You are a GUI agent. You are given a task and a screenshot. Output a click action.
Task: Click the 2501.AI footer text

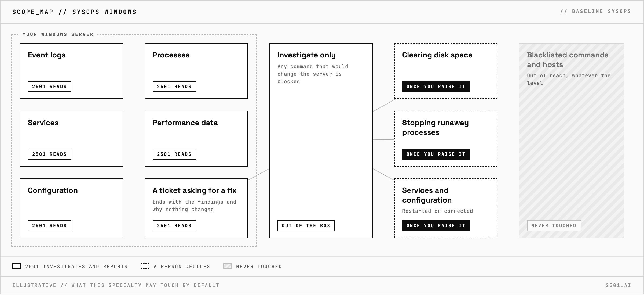[x=619, y=285]
